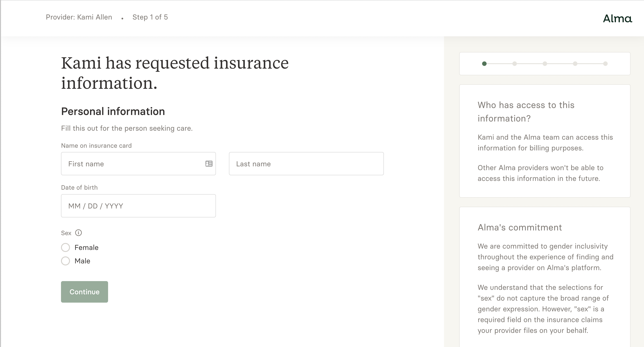Click "Alma's commitment" heading
The height and width of the screenshot is (347, 644).
520,227
